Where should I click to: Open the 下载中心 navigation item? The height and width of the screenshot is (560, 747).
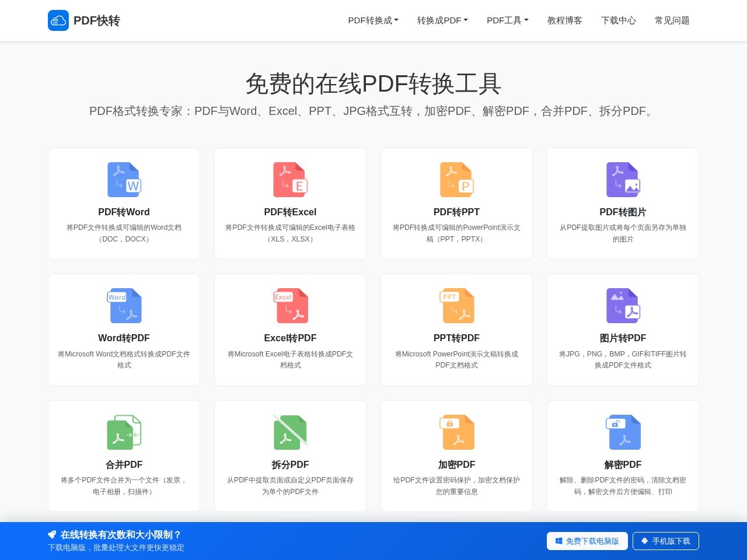[619, 20]
